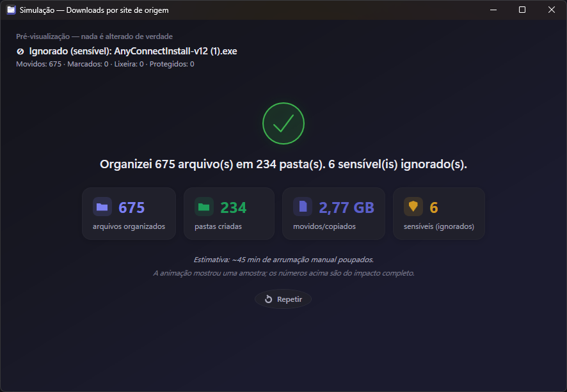Select the arquivos organizados stat card
This screenshot has height=392, width=567.
[x=129, y=214]
